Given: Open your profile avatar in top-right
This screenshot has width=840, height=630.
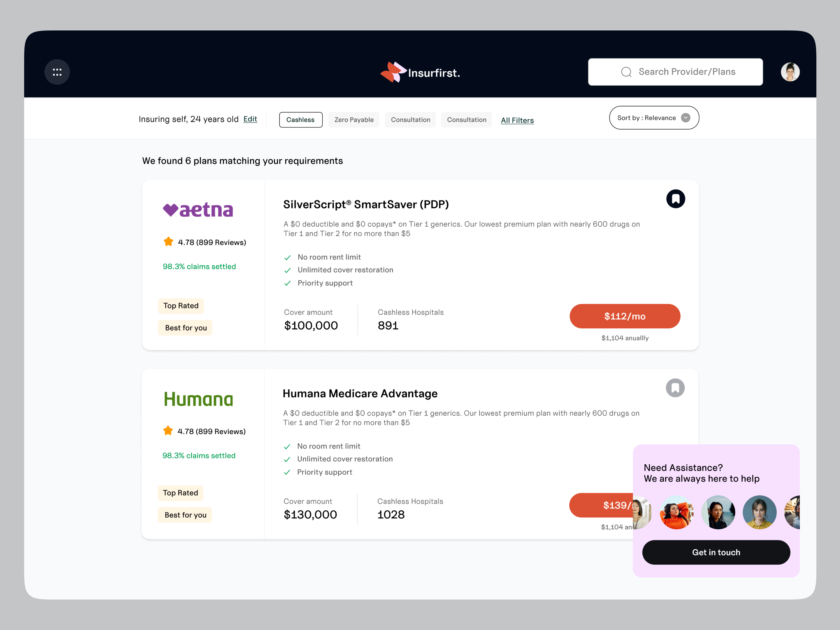Looking at the screenshot, I should tap(790, 72).
